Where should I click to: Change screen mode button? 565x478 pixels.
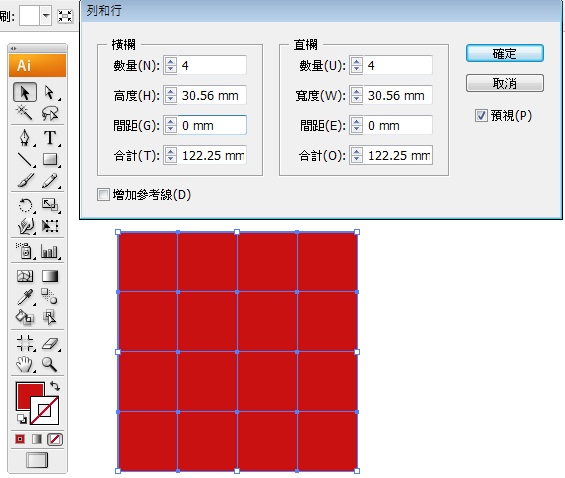click(x=37, y=460)
